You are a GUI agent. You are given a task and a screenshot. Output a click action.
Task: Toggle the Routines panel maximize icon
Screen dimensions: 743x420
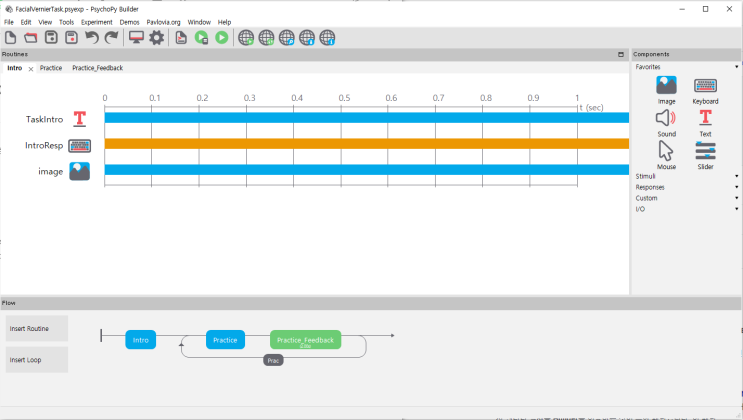621,55
